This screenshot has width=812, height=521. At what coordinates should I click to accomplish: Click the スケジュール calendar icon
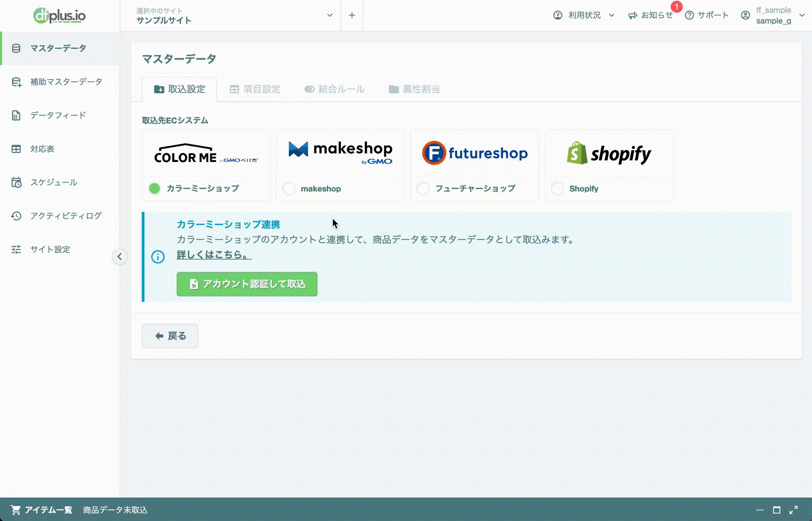click(16, 182)
